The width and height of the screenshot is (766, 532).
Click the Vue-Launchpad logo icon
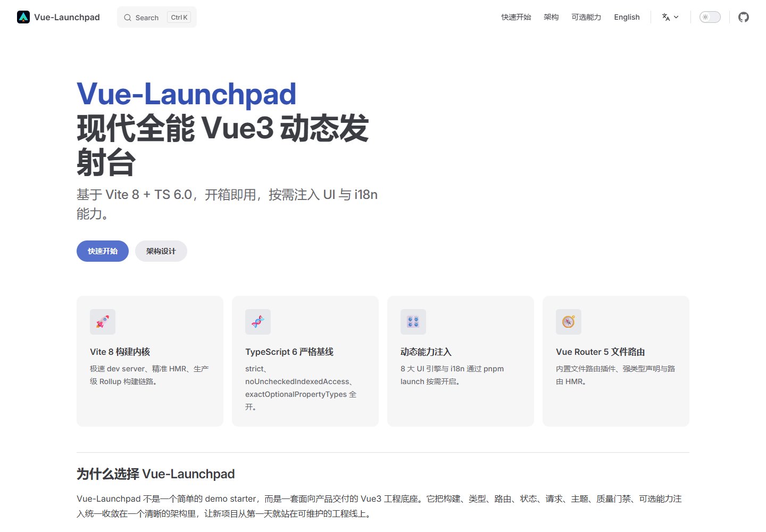coord(23,17)
